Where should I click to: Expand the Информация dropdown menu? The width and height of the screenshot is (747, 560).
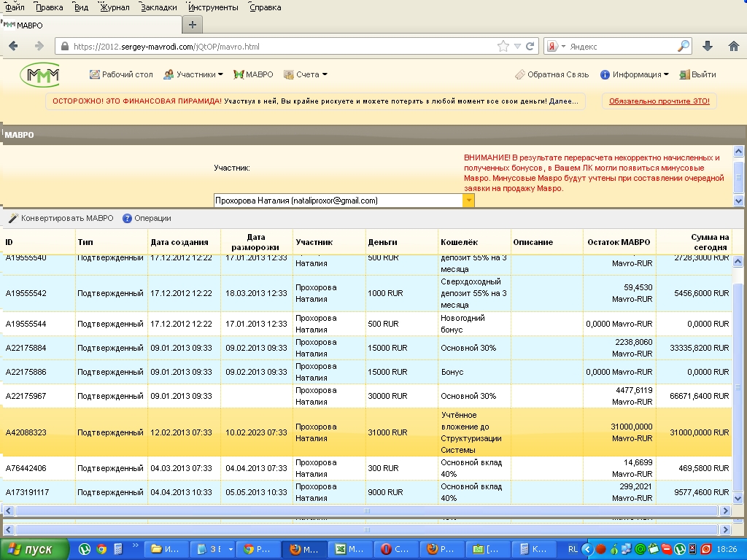click(634, 74)
